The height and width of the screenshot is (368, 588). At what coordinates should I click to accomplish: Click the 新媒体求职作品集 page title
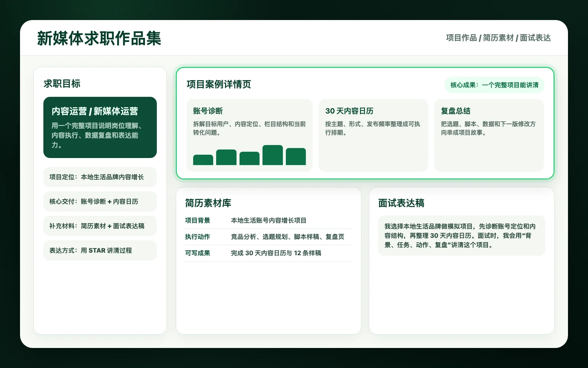click(x=99, y=38)
